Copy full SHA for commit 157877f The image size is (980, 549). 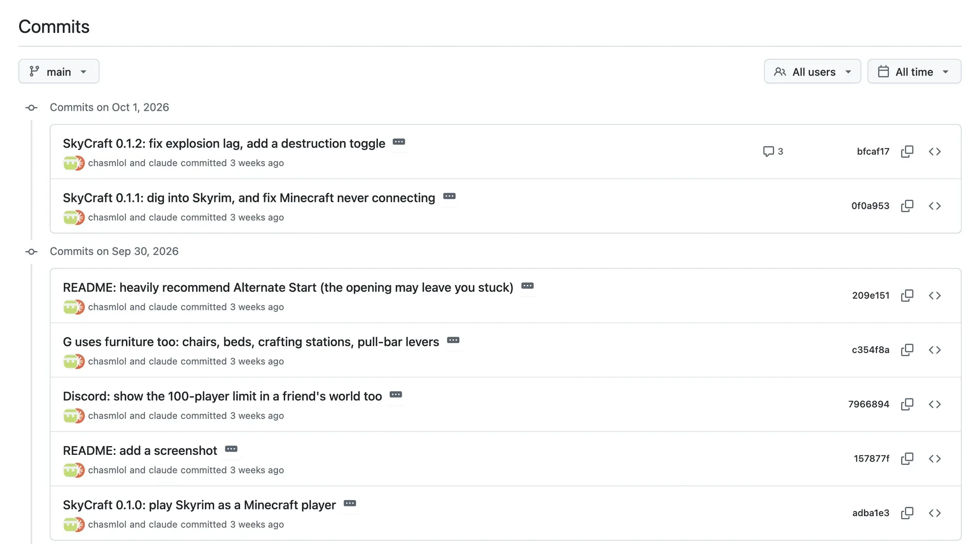[907, 459]
